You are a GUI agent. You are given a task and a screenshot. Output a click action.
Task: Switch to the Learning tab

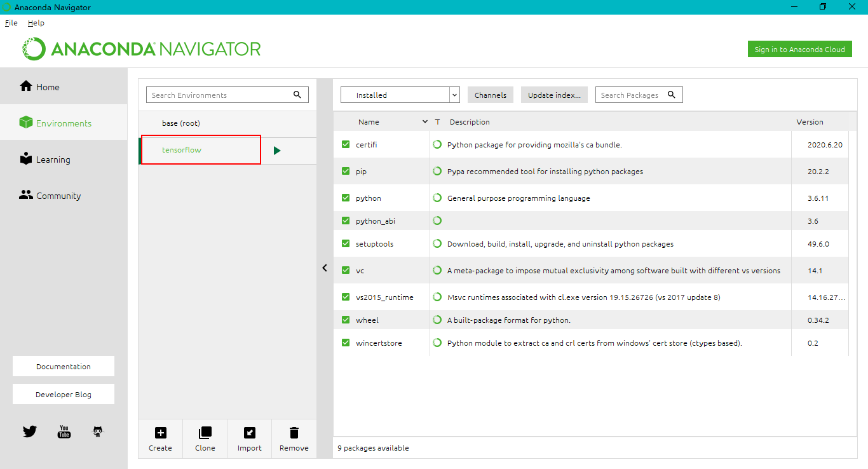64,160
